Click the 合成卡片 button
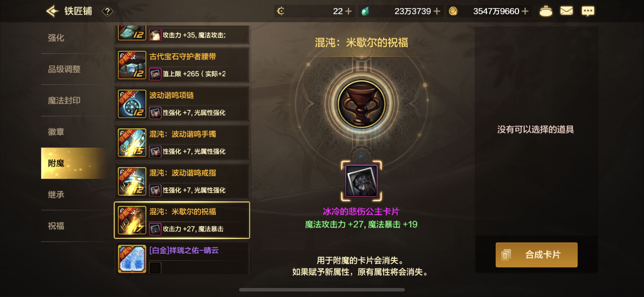Viewport: 644px width, 297px height. pyautogui.click(x=537, y=255)
